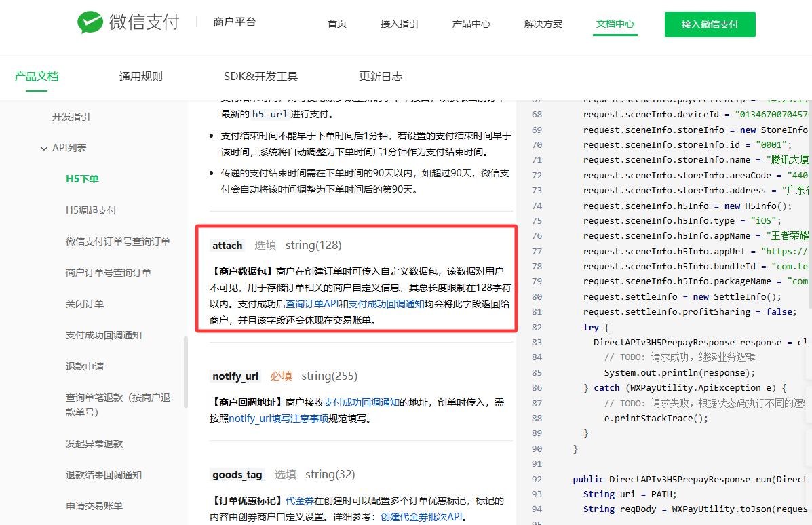Follow the 查询订单API link
The image size is (812, 525).
click(312, 304)
